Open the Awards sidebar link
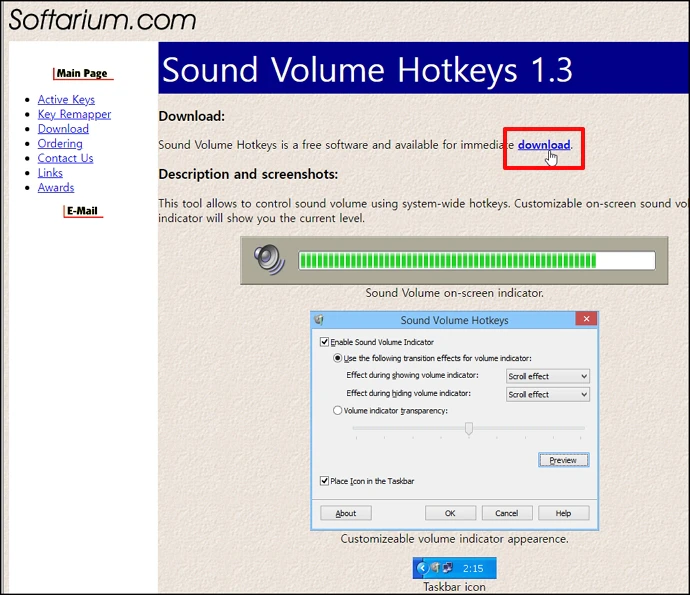690x595 pixels. point(56,187)
